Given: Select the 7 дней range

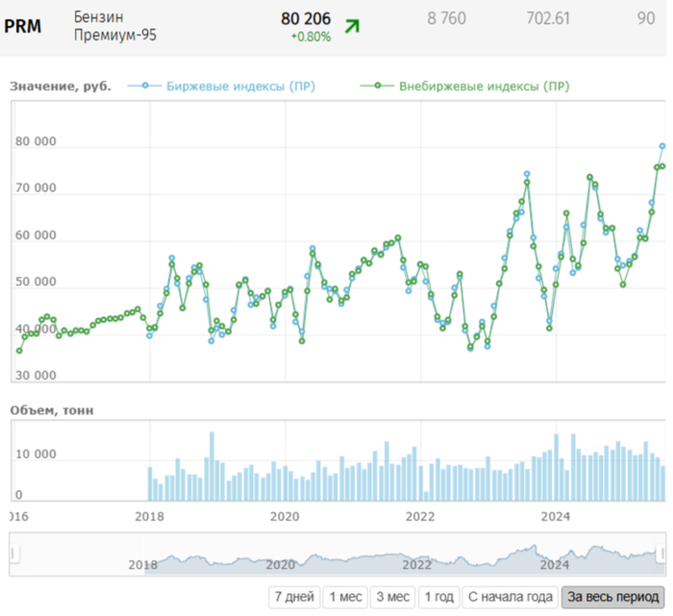Looking at the screenshot, I should (294, 597).
